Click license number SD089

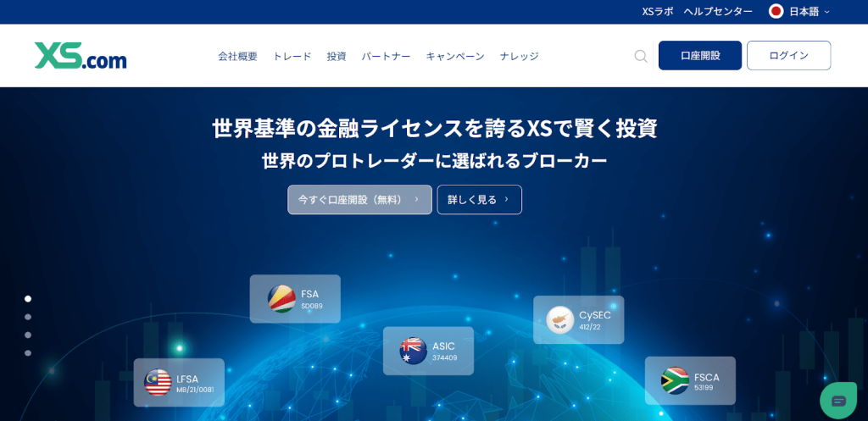coord(312,306)
